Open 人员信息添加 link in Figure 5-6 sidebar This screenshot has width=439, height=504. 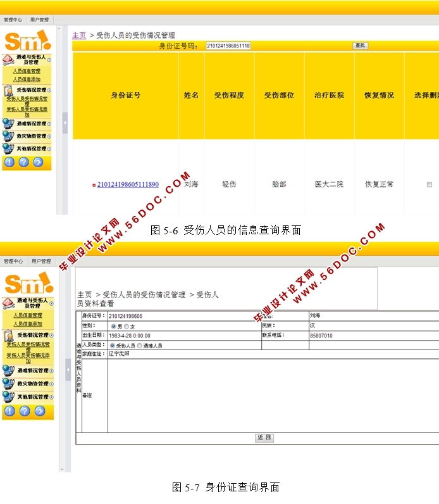[27, 79]
